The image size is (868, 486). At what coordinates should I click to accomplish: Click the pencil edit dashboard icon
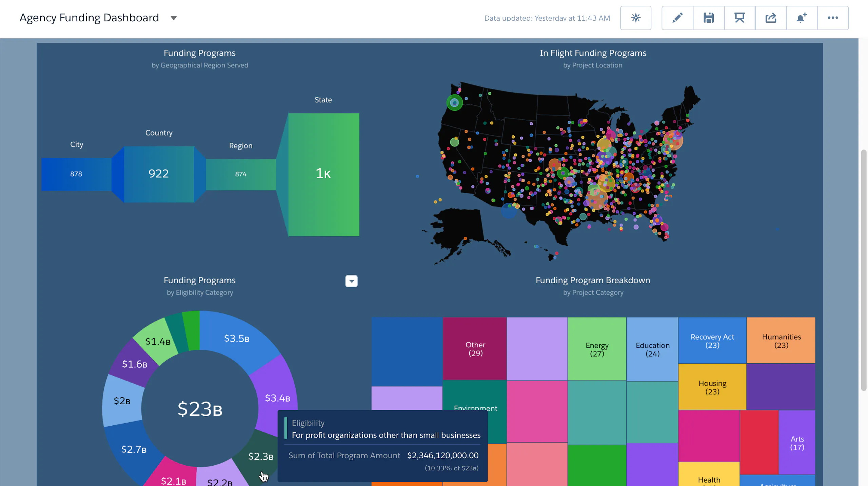tap(677, 18)
